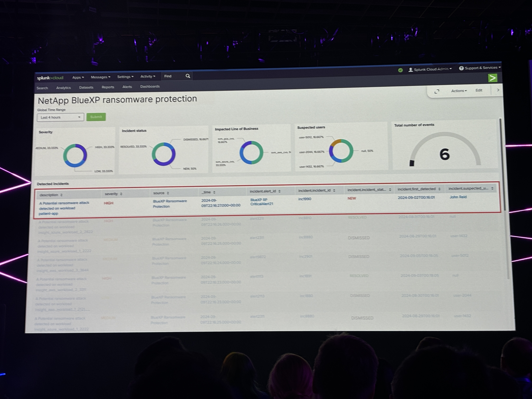Image resolution: width=532 pixels, height=399 pixels.
Task: Click the Suspected users donut chart
Action: [x=341, y=151]
